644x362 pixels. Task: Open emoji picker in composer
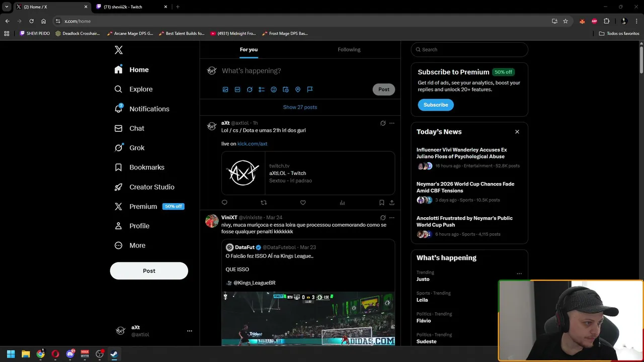(274, 89)
